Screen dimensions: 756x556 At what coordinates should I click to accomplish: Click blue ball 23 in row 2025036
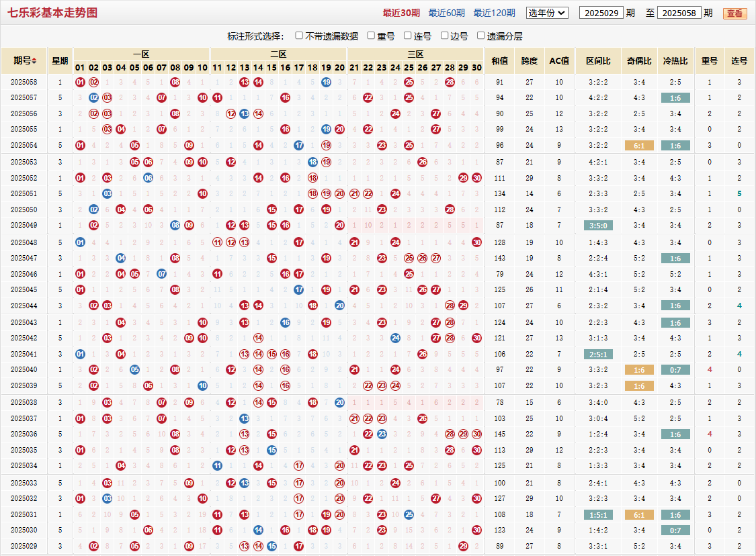pos(382,434)
